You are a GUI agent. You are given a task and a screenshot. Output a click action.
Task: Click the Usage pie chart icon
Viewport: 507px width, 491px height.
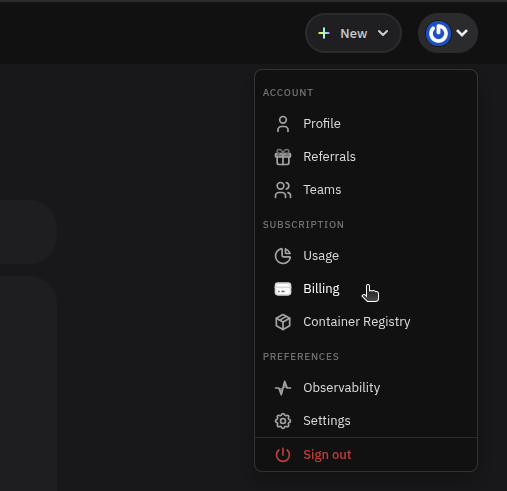(283, 256)
